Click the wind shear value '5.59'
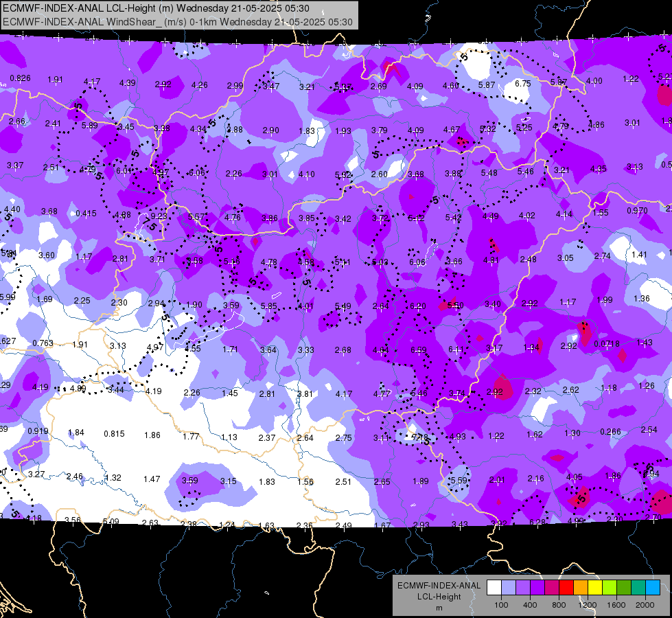 [x=459, y=481]
